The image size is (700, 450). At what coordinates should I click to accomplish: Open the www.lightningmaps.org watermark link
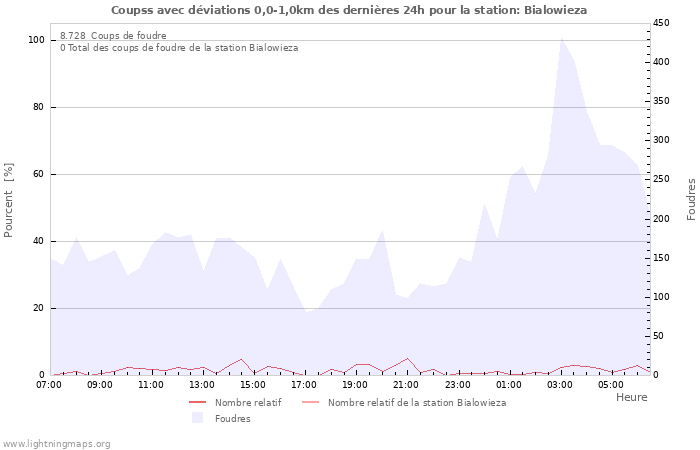pos(56,443)
